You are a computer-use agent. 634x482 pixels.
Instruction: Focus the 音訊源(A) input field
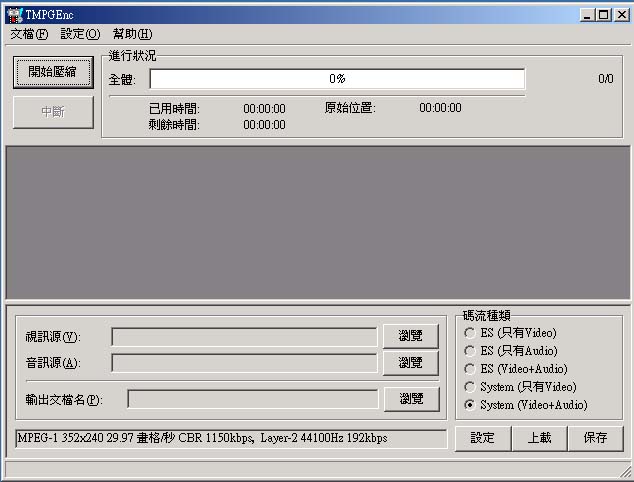click(x=244, y=363)
